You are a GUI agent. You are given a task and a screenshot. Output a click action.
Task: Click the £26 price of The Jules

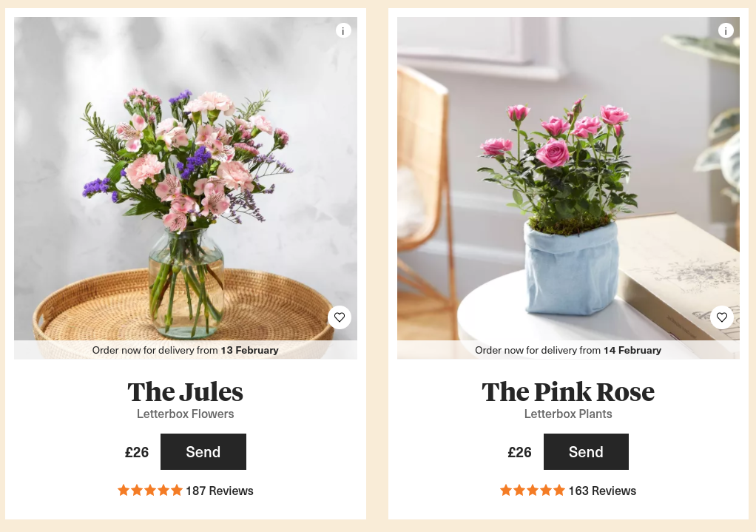(137, 452)
